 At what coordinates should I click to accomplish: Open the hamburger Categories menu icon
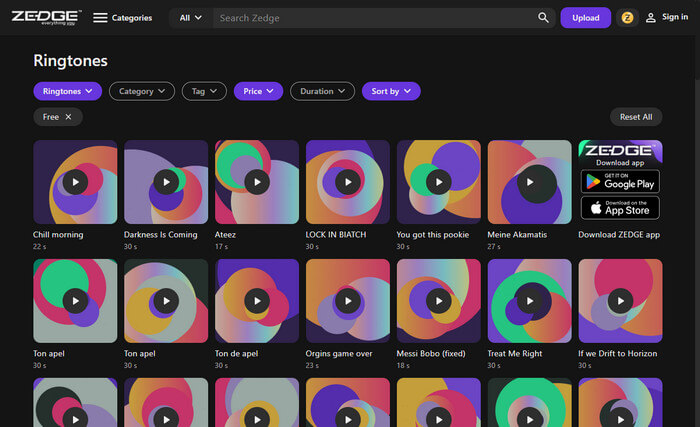coord(100,18)
